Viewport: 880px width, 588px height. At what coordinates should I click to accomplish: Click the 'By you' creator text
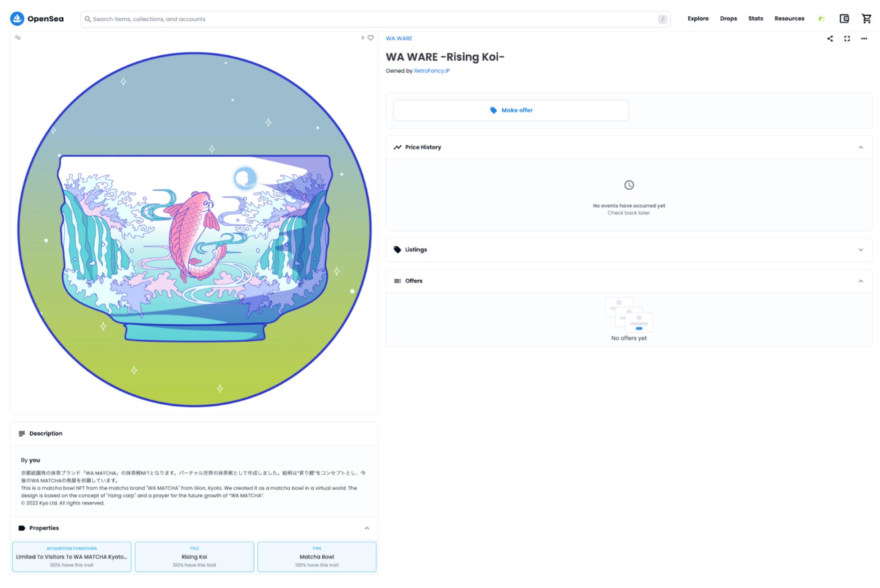click(30, 460)
